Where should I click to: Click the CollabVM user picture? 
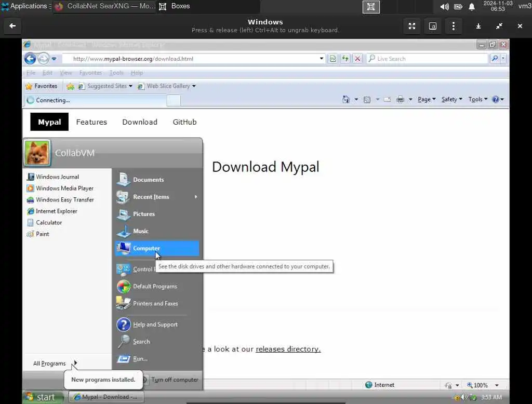point(37,153)
